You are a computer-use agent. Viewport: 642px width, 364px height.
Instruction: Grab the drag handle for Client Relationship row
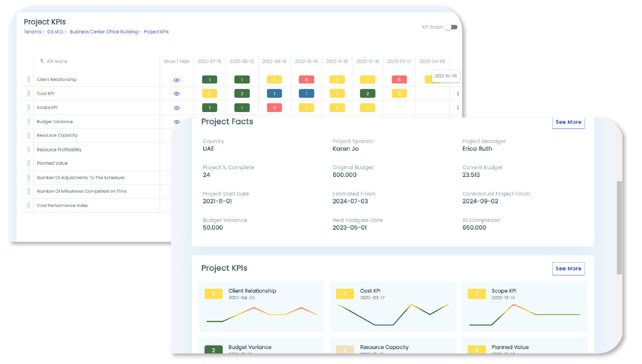pyautogui.click(x=29, y=79)
